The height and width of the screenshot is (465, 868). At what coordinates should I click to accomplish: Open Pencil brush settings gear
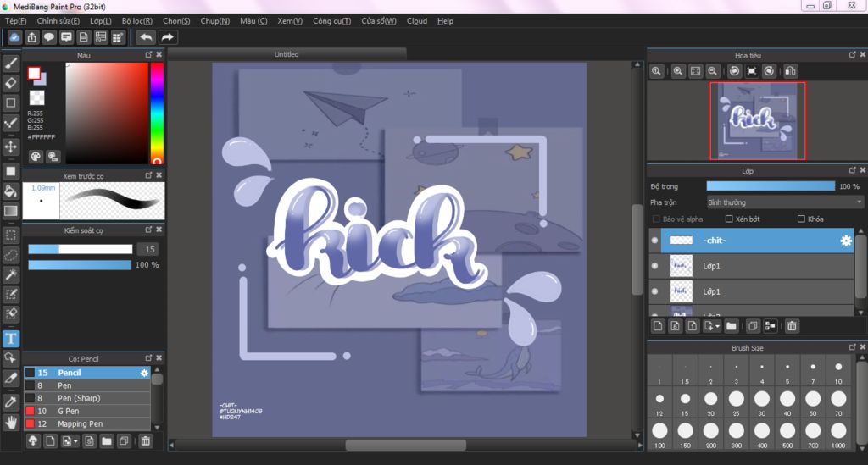point(144,373)
